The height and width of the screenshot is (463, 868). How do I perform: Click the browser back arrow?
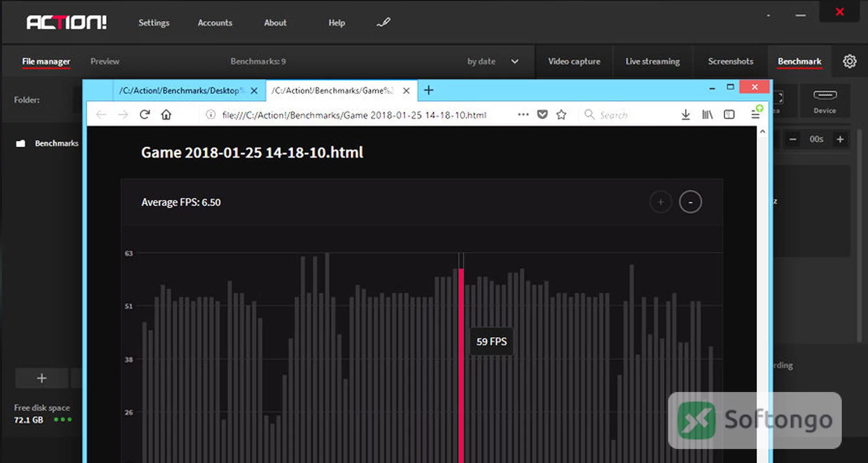click(101, 114)
